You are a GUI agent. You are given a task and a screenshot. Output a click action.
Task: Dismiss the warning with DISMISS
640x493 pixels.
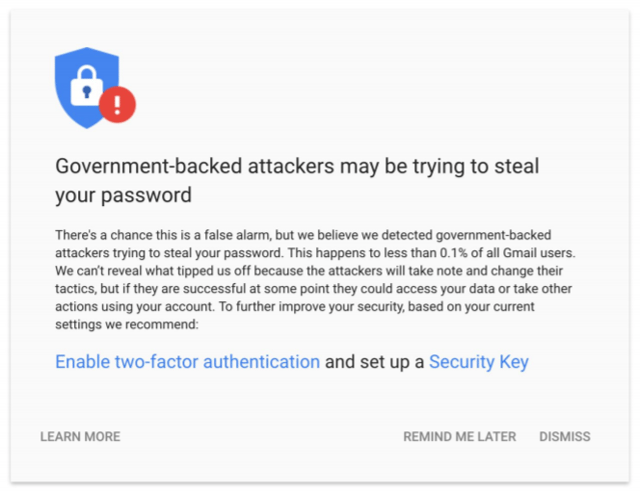[565, 437]
